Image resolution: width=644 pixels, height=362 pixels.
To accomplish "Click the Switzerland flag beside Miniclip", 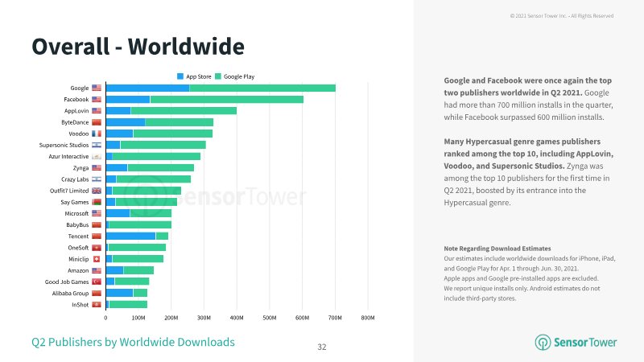I will pyautogui.click(x=97, y=259).
